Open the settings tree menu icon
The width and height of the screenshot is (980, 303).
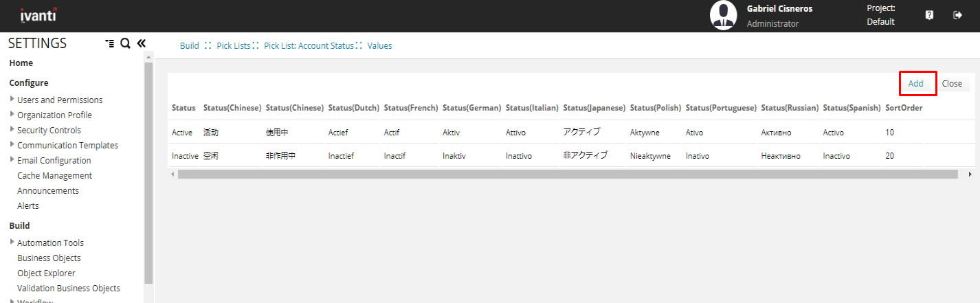[x=109, y=43]
